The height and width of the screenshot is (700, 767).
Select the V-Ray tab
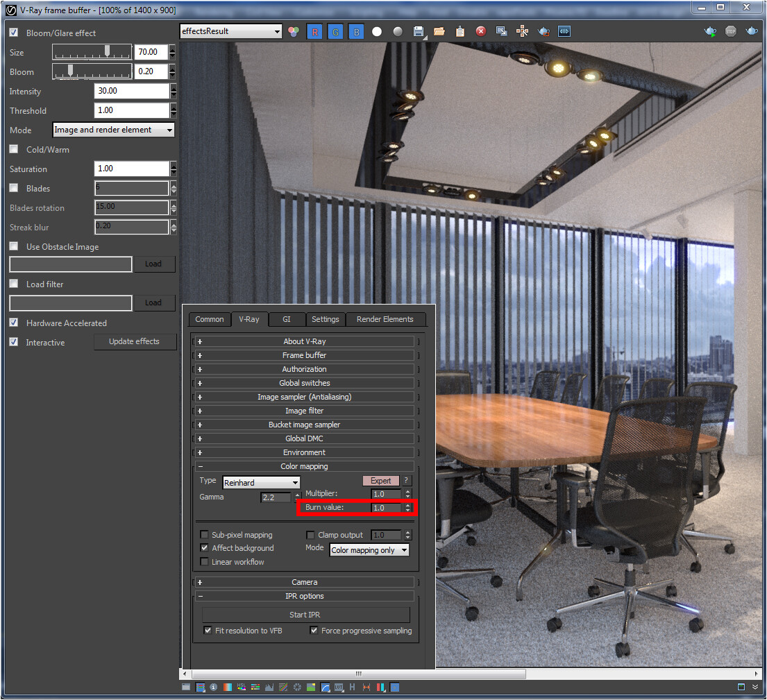pyautogui.click(x=249, y=319)
